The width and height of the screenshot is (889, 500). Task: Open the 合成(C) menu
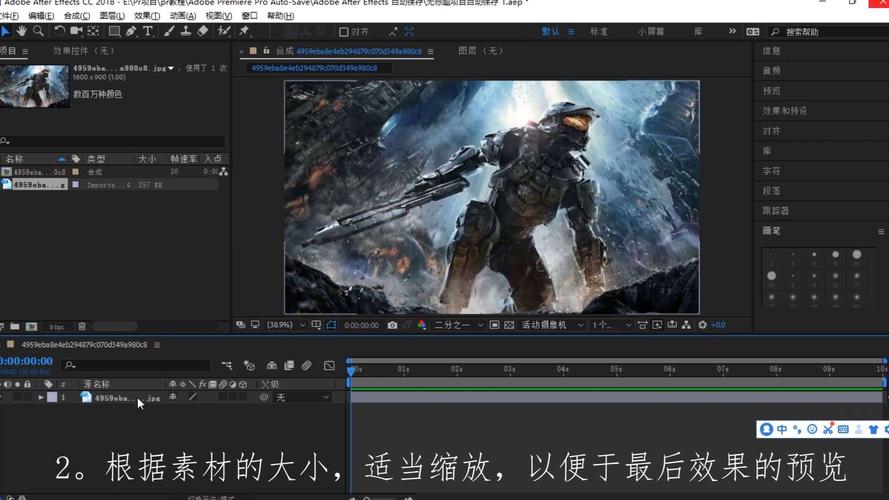point(77,16)
